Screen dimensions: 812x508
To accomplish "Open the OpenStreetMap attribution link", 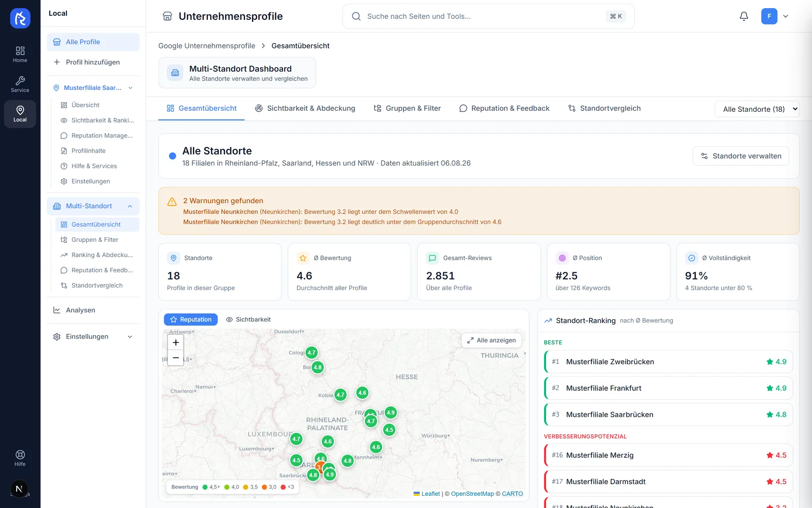I will [472, 494].
